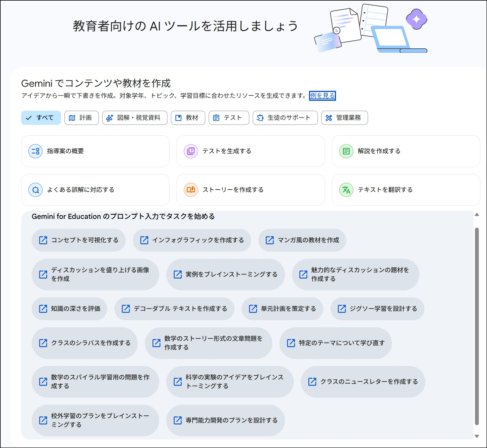Image resolution: width=487 pixels, height=448 pixels.
Task: Open the 解説を作成する card
Action: pyautogui.click(x=406, y=151)
